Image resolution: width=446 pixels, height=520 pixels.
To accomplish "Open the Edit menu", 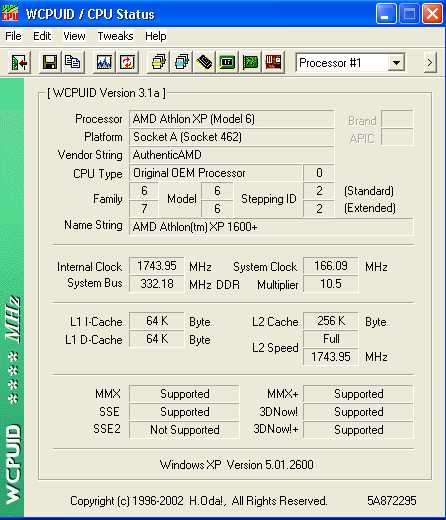I will click(42, 36).
